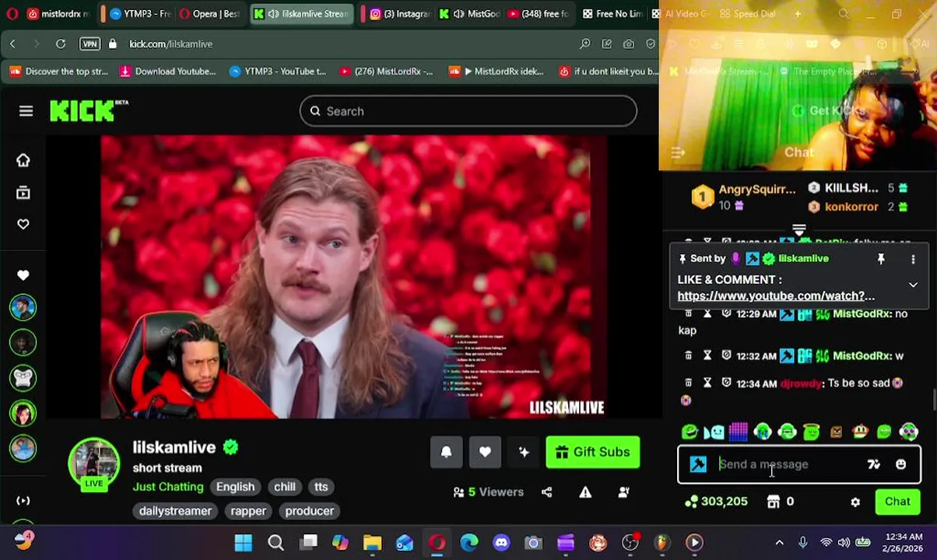
Task: Switch to the Opera | Best browser tab
Action: point(209,14)
